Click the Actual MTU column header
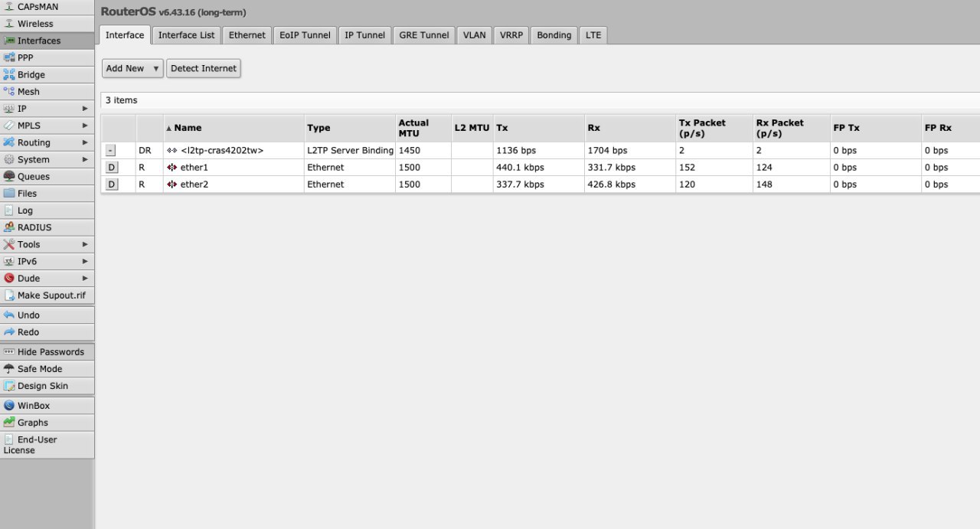The height and width of the screenshot is (529, 980). [423, 128]
